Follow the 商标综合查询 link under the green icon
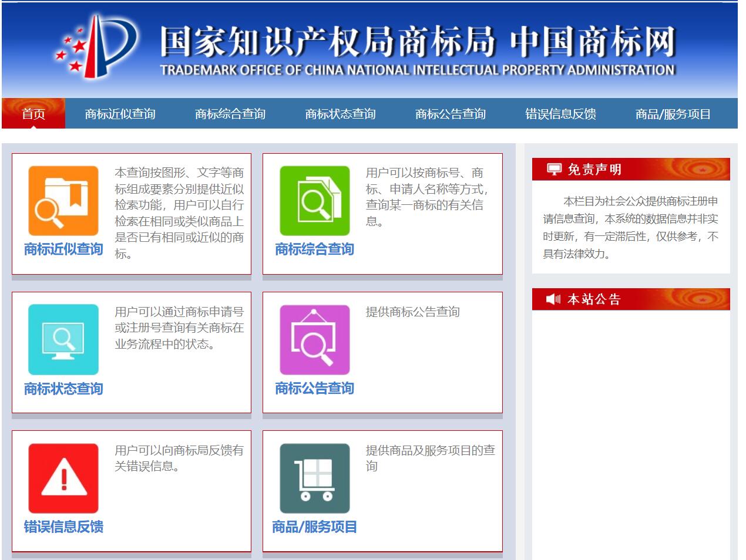Image resolution: width=746 pixels, height=560 pixels. pos(314,248)
